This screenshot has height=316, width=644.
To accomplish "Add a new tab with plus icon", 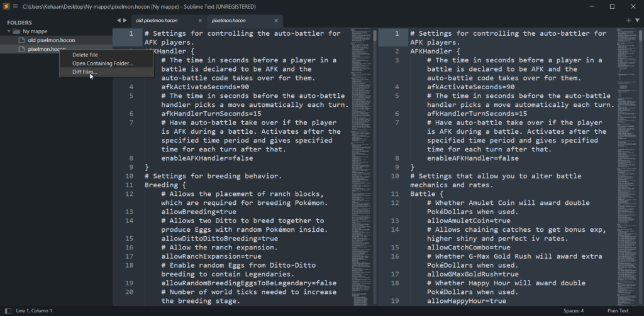I will (x=628, y=21).
